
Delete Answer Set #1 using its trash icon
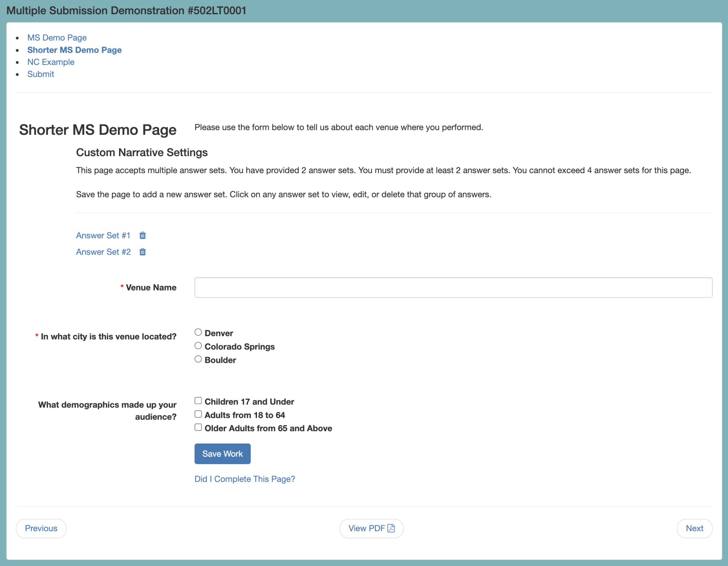coord(142,235)
